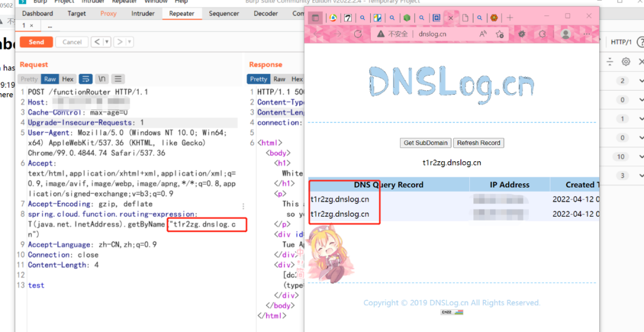This screenshot has height=332, width=644.
Task: Click the IP Address column header
Action: pyautogui.click(x=509, y=185)
